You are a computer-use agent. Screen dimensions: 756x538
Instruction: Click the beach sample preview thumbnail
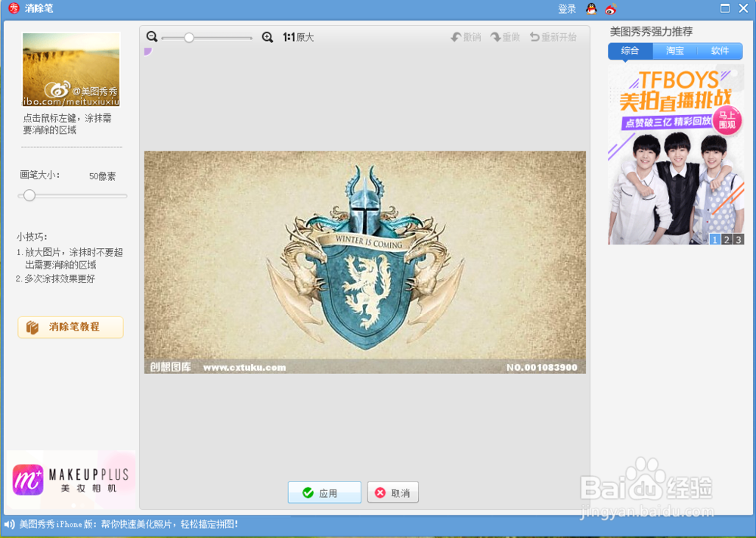click(71, 69)
